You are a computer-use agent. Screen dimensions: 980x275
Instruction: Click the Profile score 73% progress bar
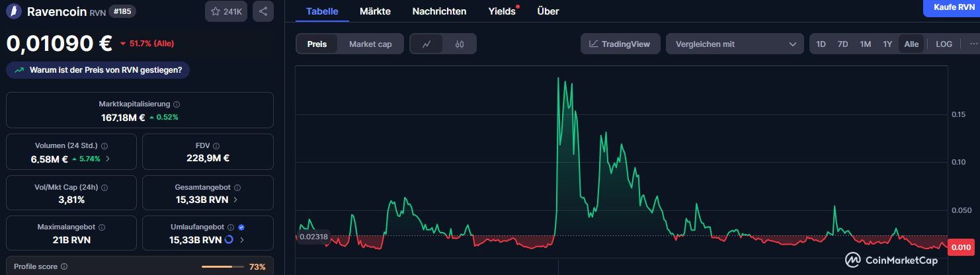222,267
